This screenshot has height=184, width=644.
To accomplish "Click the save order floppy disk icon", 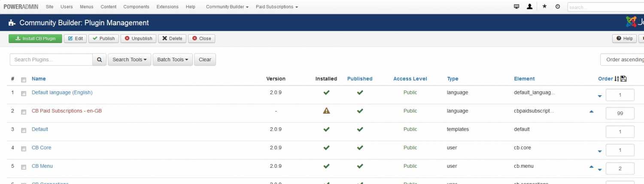I will 624,78.
